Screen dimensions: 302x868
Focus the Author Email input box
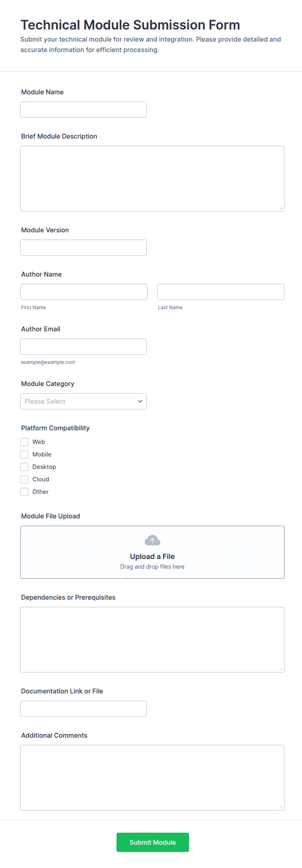coord(83,347)
